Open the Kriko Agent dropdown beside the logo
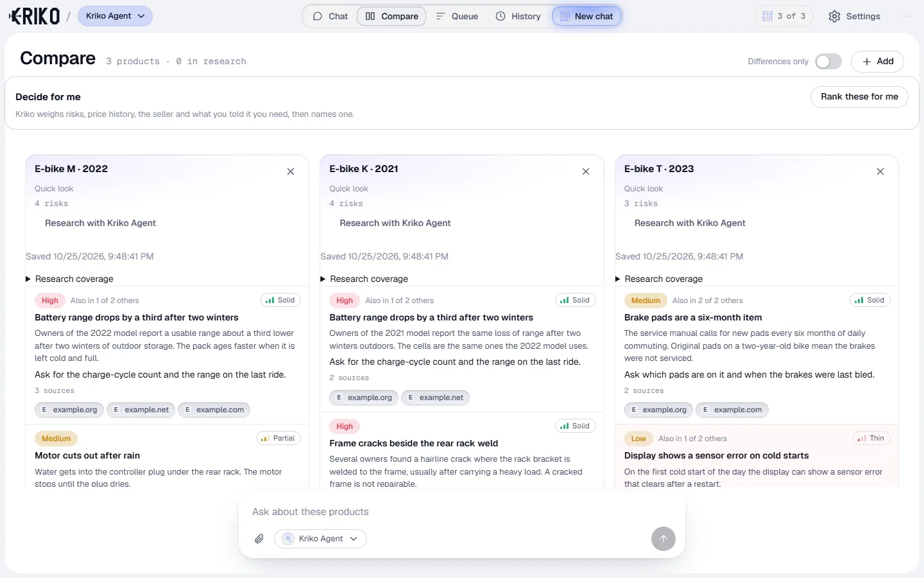Screen dimensions: 924x578 115,16
